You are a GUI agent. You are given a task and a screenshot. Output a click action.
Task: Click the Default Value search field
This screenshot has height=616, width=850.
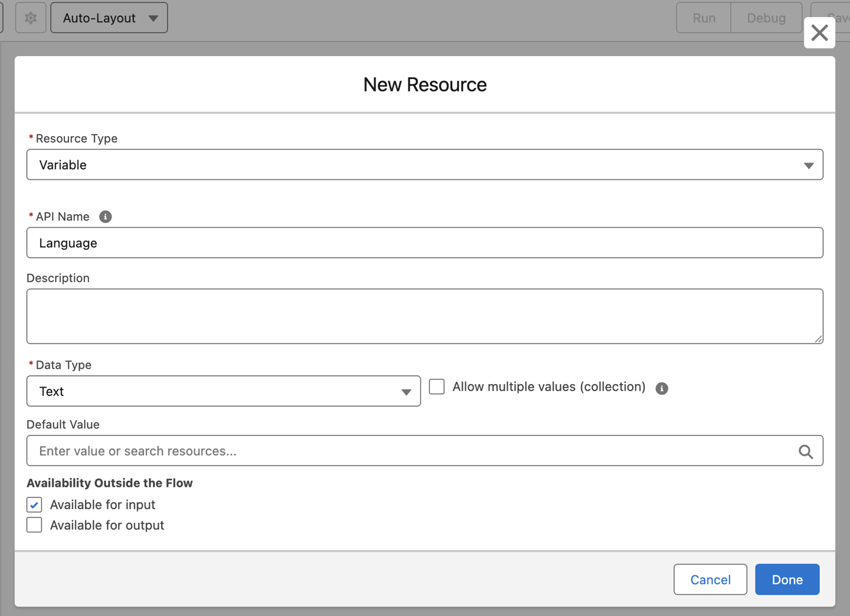point(425,451)
